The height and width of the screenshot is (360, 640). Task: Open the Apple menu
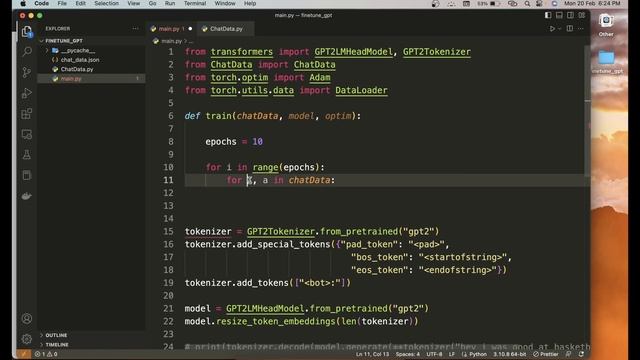click(x=23, y=4)
